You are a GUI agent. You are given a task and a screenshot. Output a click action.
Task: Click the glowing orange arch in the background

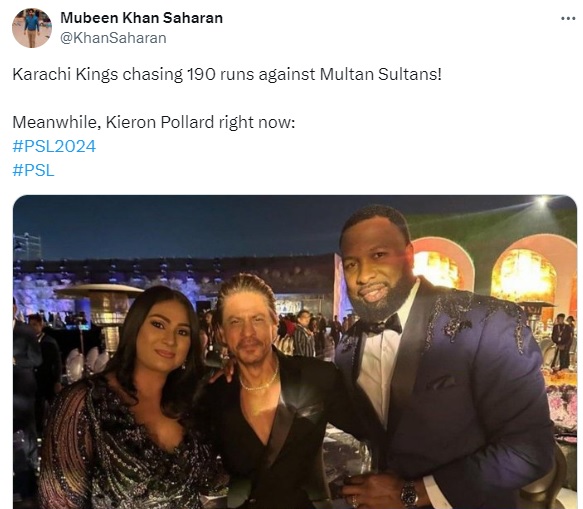[x=526, y=271]
